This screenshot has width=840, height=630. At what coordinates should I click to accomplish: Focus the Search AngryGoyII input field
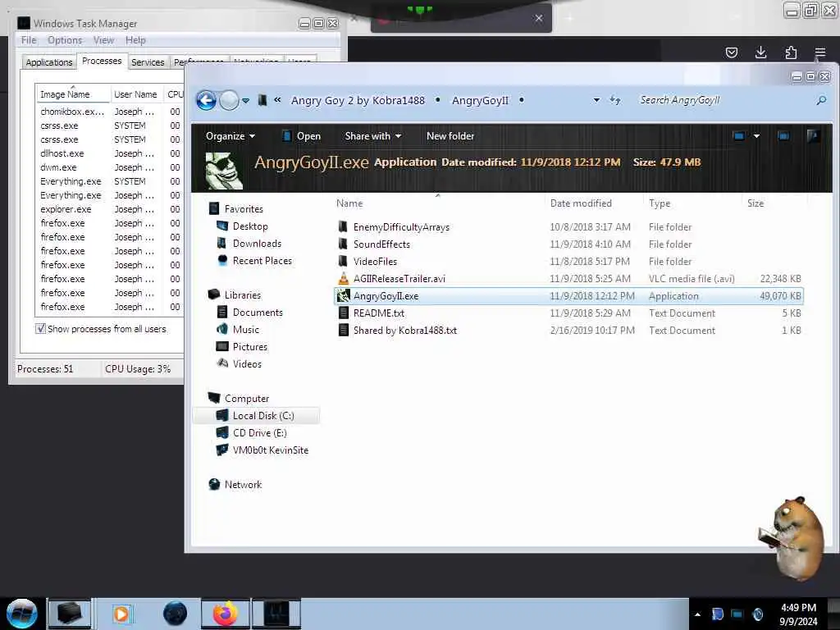pyautogui.click(x=724, y=100)
